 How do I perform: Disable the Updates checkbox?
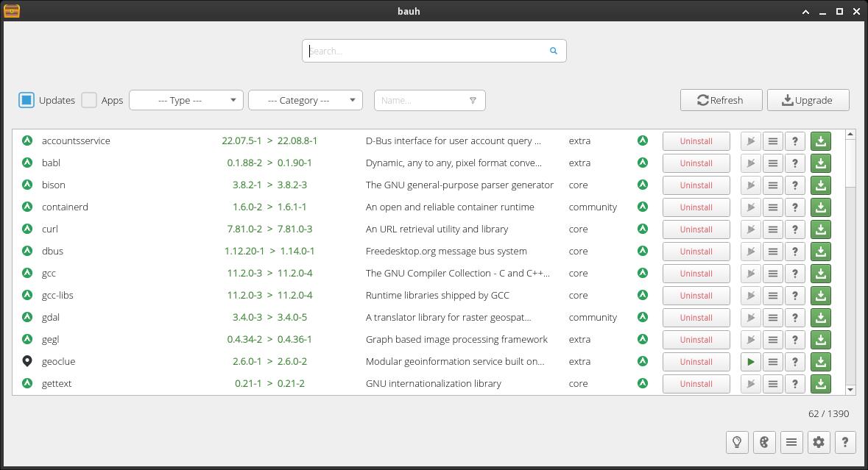point(27,100)
